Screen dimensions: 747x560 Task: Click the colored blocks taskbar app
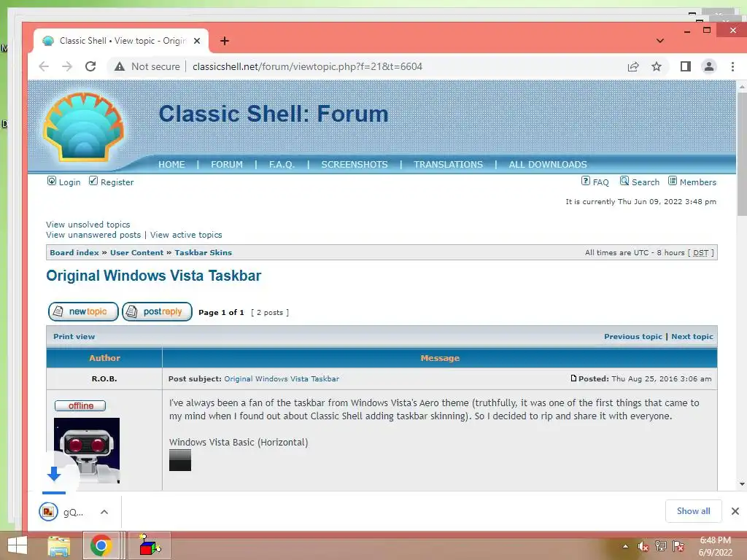(150, 545)
